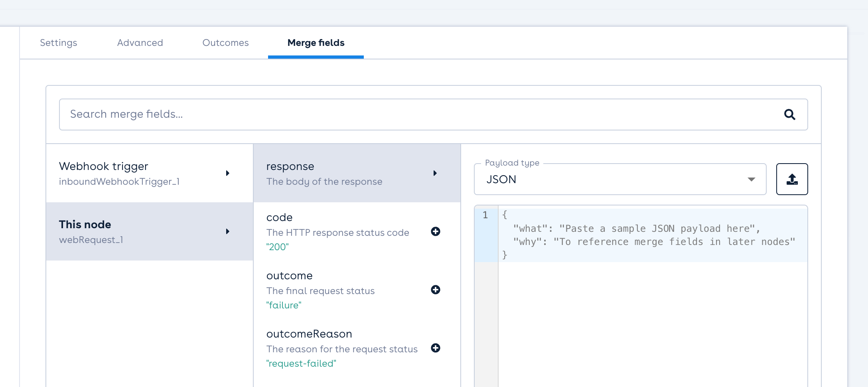Open the Advanced tab
This screenshot has height=387, width=868.
[140, 43]
